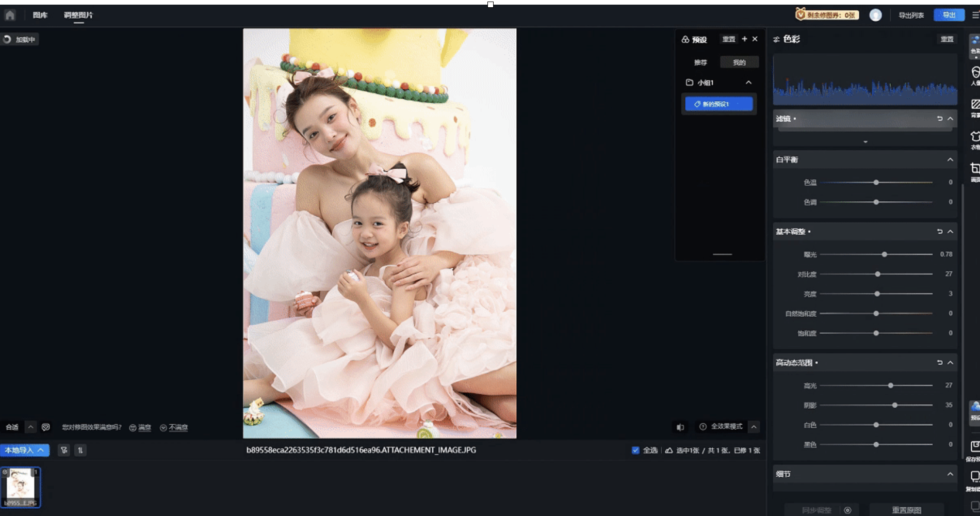Click the sort arrows icon
The image size is (980, 516).
point(80,450)
